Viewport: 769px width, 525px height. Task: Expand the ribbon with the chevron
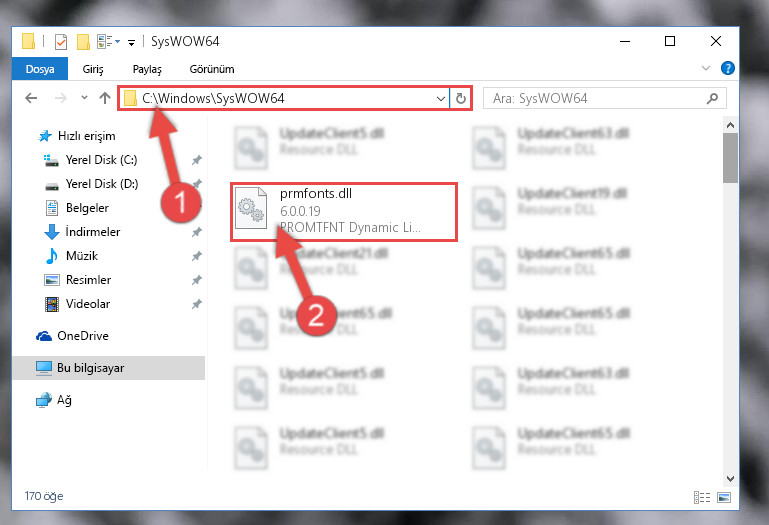pyautogui.click(x=706, y=68)
